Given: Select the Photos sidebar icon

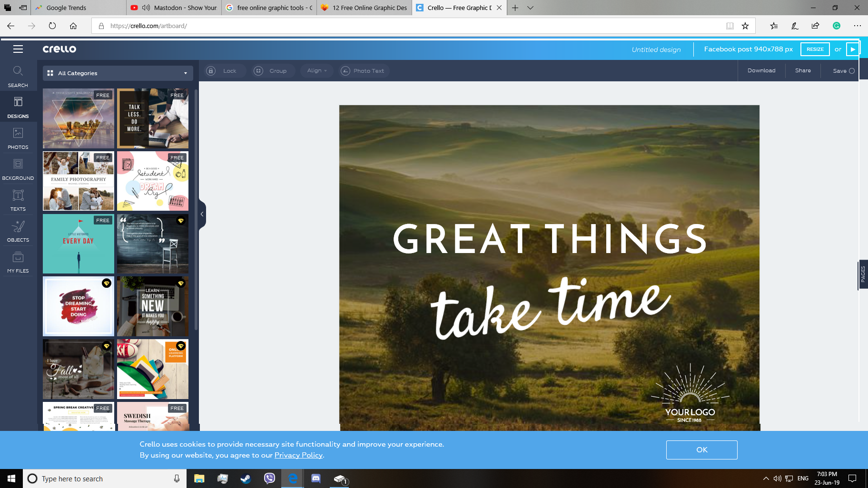Looking at the screenshot, I should pyautogui.click(x=18, y=138).
